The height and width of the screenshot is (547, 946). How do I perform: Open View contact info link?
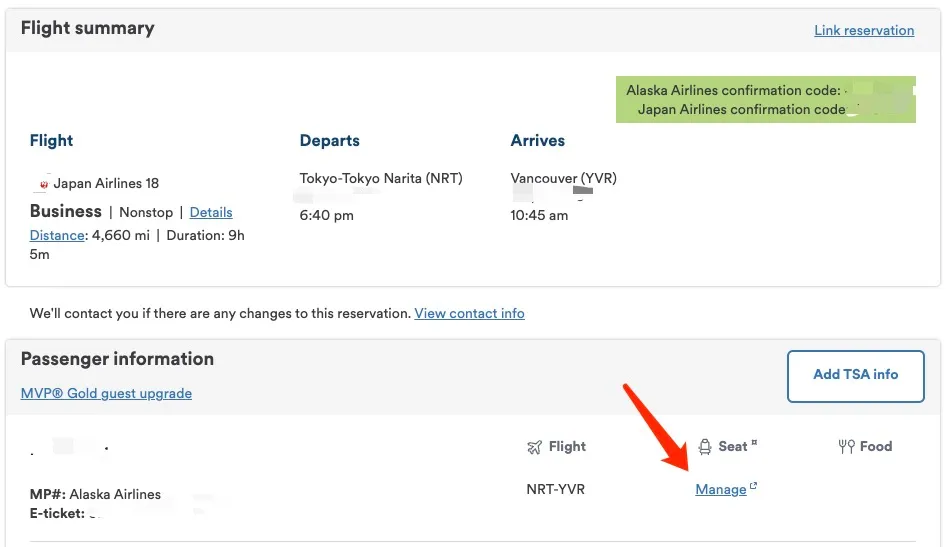pyautogui.click(x=469, y=314)
